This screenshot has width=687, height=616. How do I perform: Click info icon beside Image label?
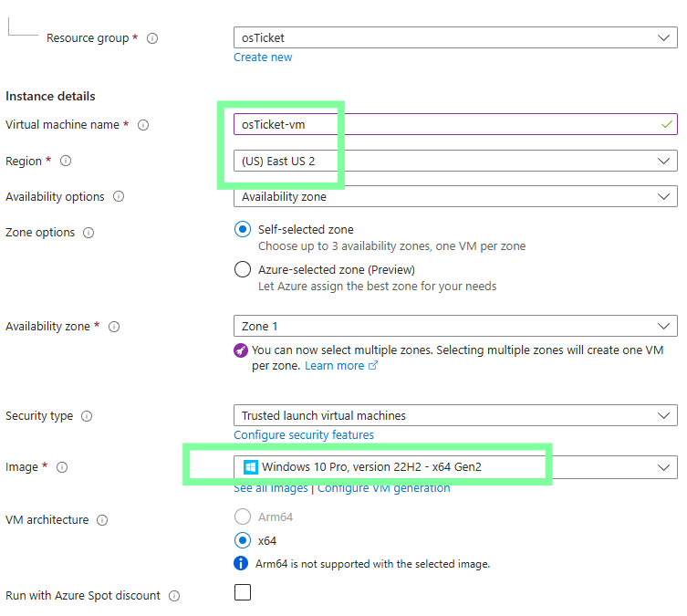point(62,467)
